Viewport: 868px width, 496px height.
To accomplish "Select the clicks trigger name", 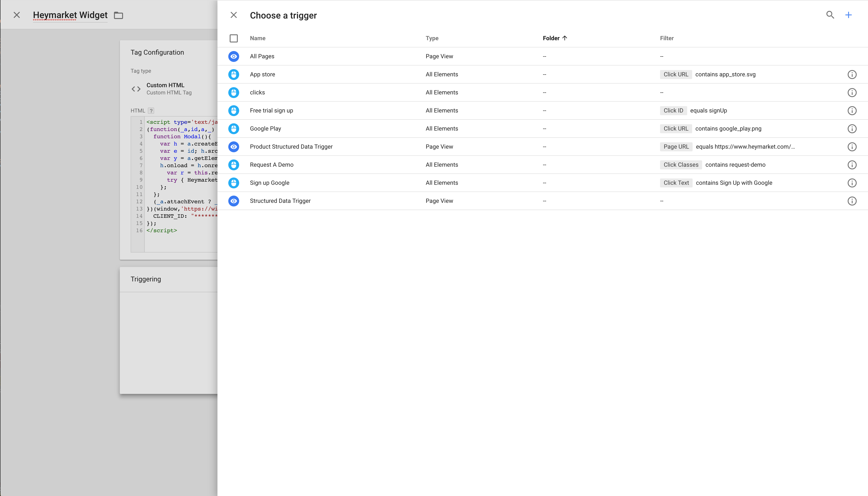I will point(257,92).
